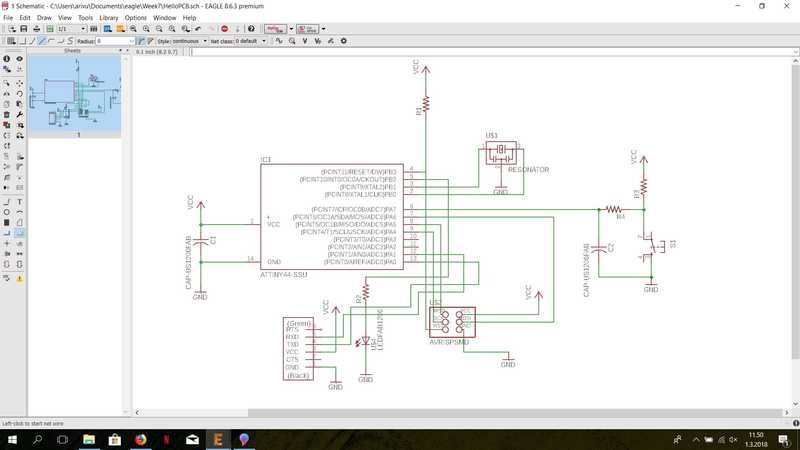Click the Zoom out icon
The width and height of the screenshot is (800, 450).
[x=159, y=29]
